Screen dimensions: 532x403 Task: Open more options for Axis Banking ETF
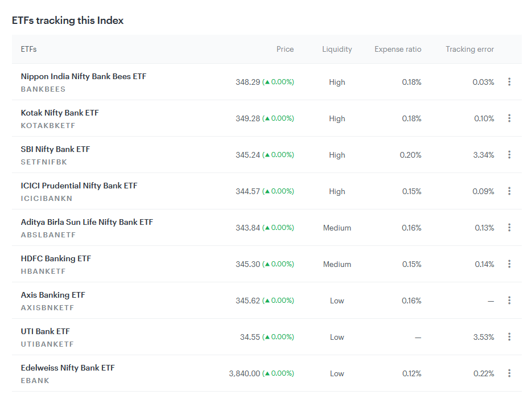pyautogui.click(x=509, y=301)
